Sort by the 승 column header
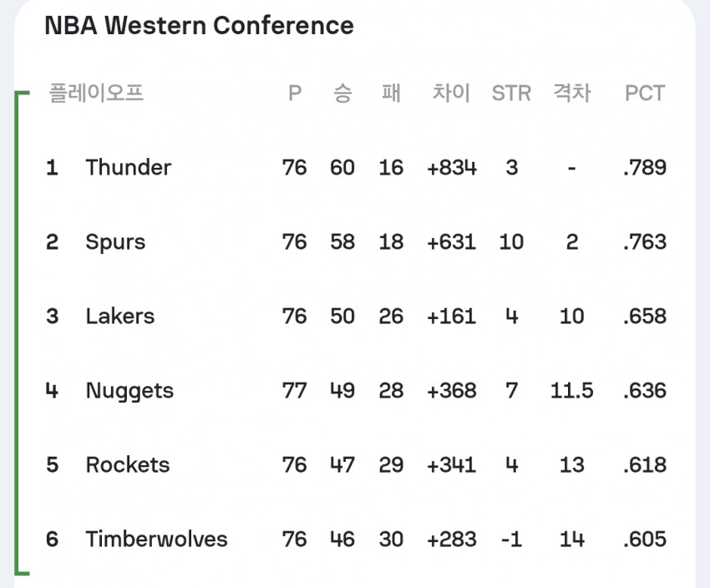 (x=342, y=93)
